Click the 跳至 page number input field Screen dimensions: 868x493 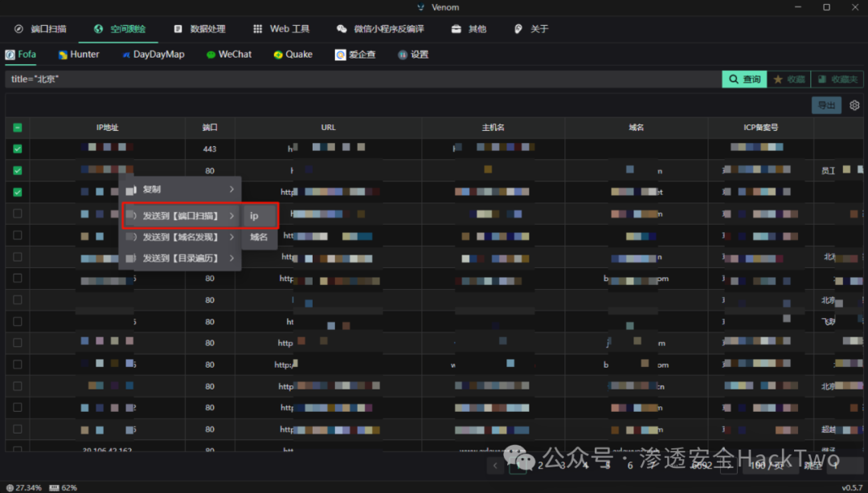tap(844, 465)
